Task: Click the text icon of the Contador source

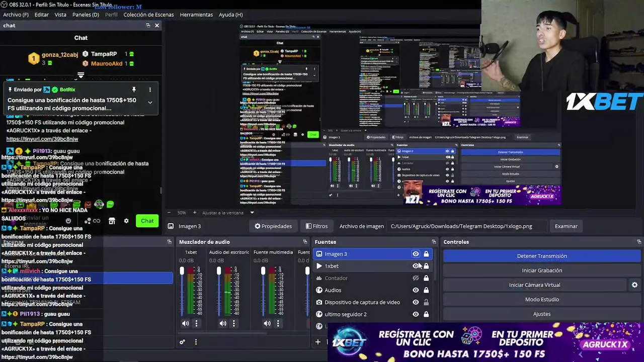Action: pos(319,278)
